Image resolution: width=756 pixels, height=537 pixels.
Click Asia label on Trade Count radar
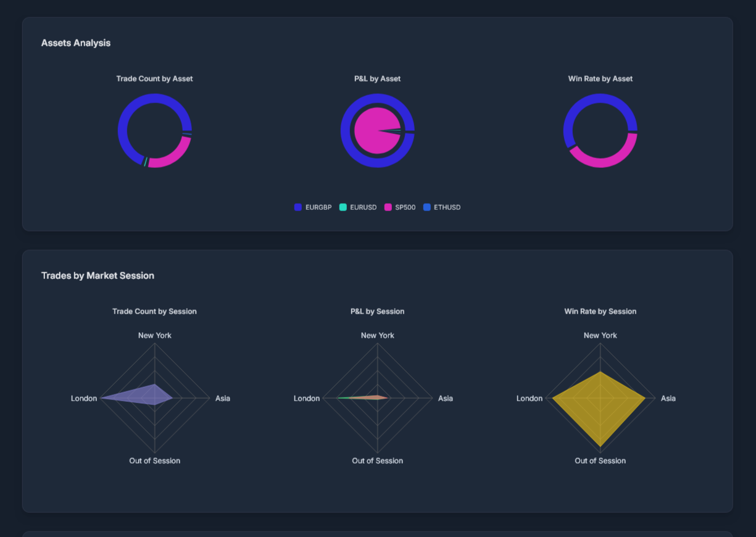click(223, 398)
